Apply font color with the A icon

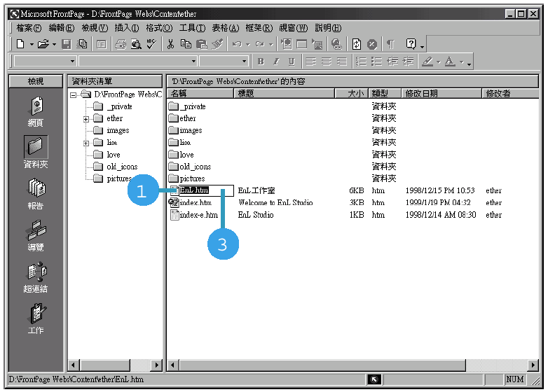450,62
